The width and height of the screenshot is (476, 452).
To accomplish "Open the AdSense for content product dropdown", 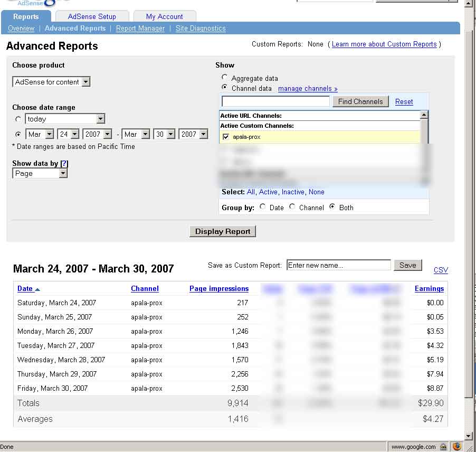I will (x=51, y=82).
